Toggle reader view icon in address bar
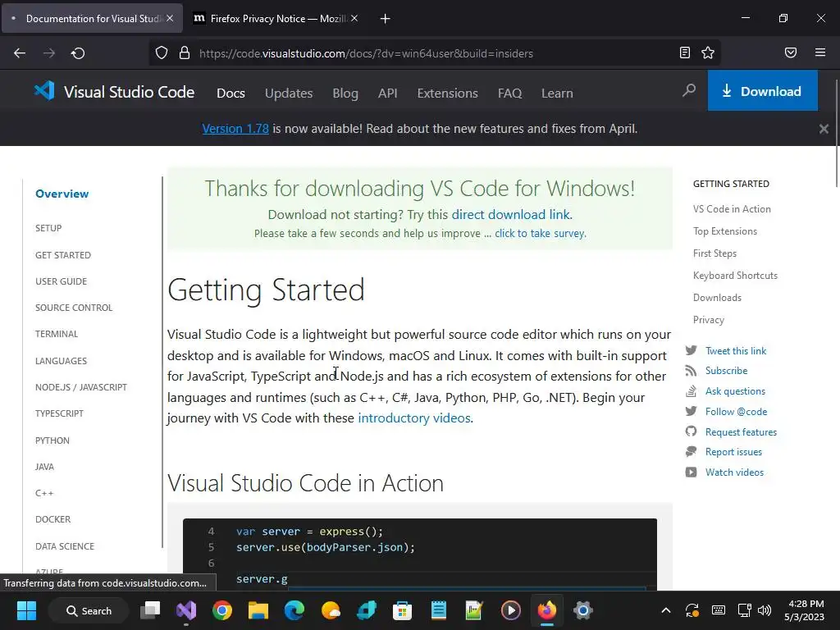Image resolution: width=840 pixels, height=630 pixels. pos(684,52)
